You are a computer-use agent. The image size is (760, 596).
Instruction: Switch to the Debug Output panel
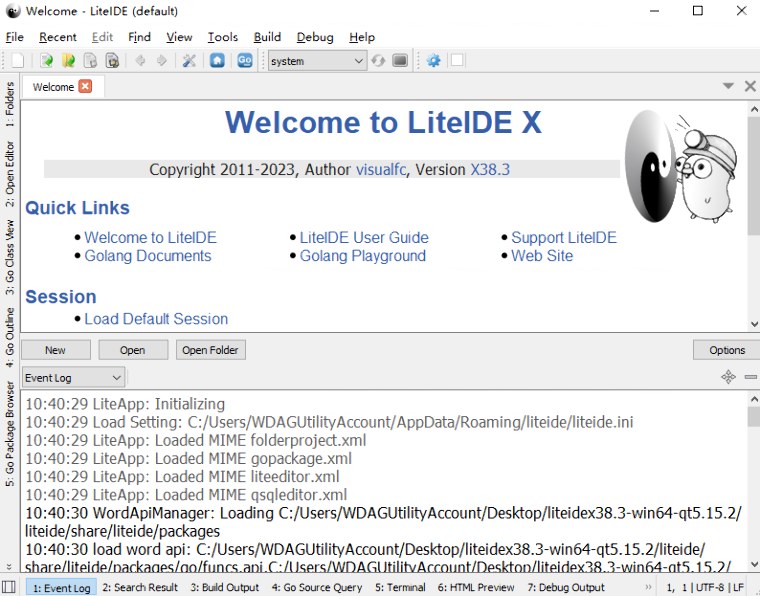(566, 587)
